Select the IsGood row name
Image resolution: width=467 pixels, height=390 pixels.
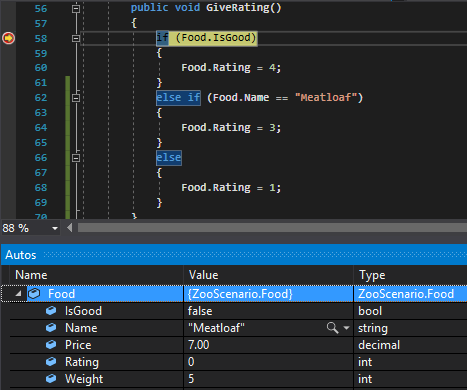point(83,311)
